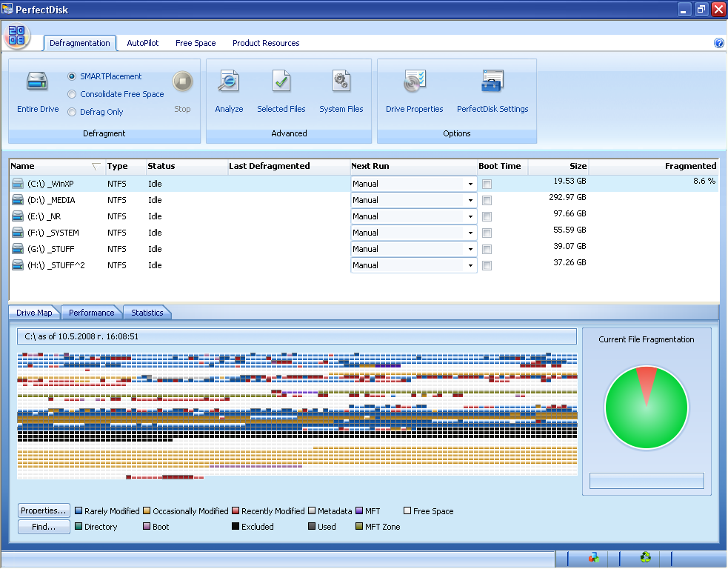Go to the Product Resources tab

266,43
